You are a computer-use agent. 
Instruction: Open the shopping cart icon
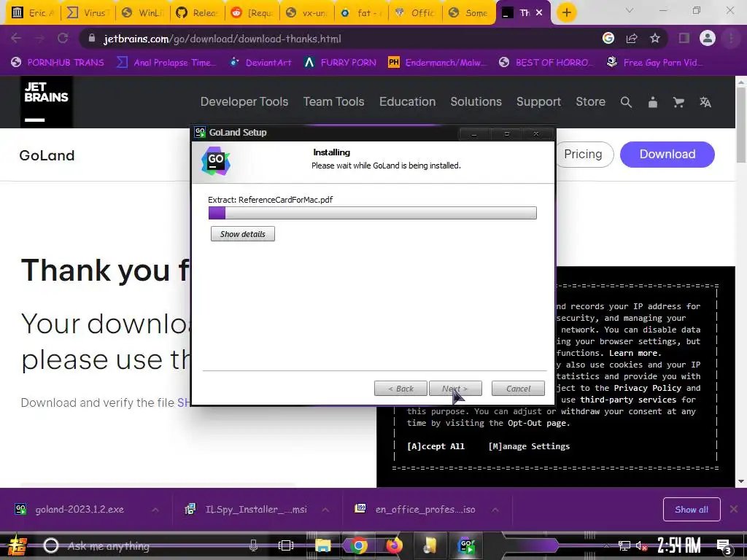point(678,102)
